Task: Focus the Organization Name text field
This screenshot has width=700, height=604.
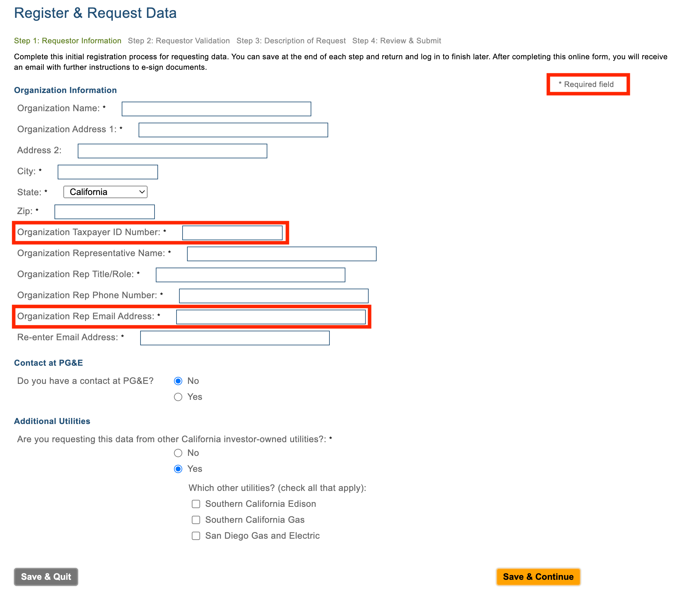Action: (216, 109)
